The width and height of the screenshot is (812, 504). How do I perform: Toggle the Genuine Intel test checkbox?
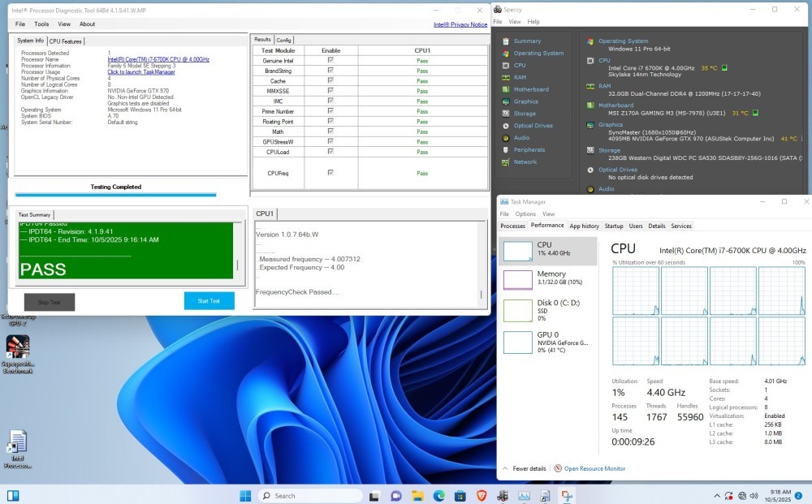tap(330, 60)
